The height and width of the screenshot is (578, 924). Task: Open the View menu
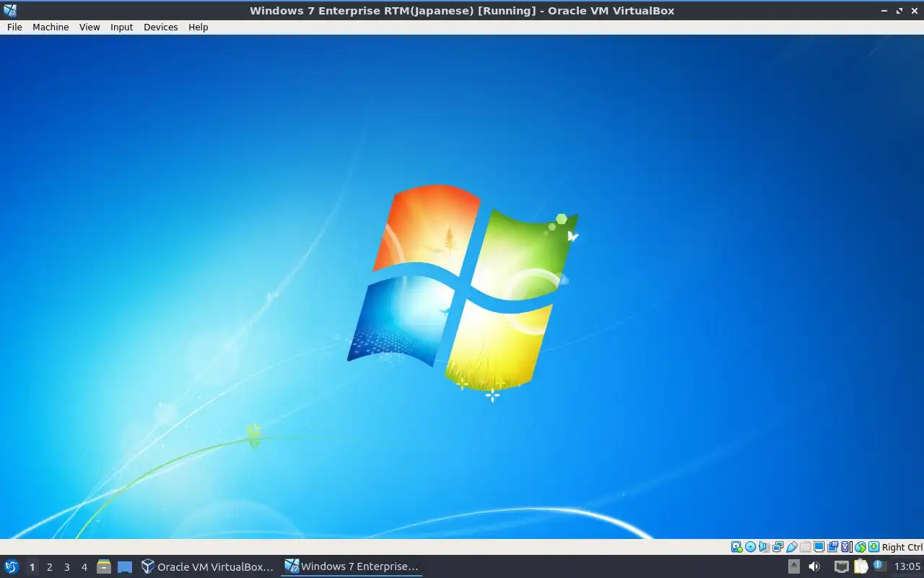click(x=90, y=27)
